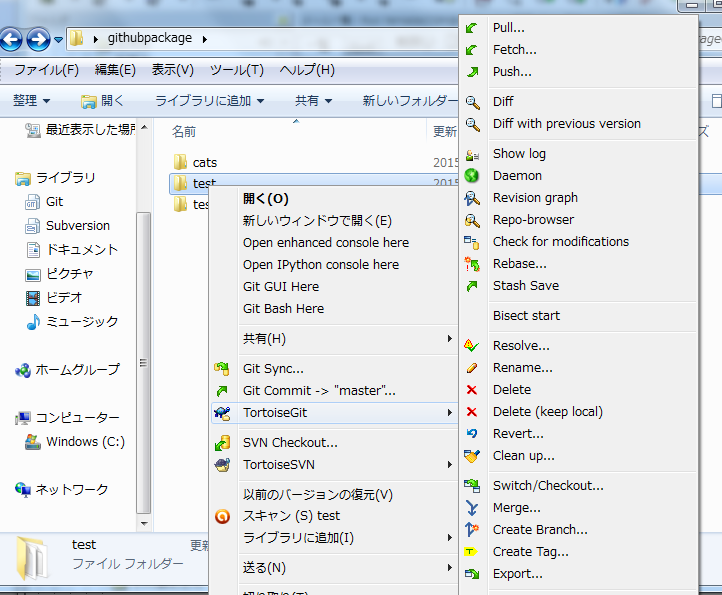Click the Pull icon in TortoiseGit submenu
Screen dimensions: 722x595
[472, 28]
